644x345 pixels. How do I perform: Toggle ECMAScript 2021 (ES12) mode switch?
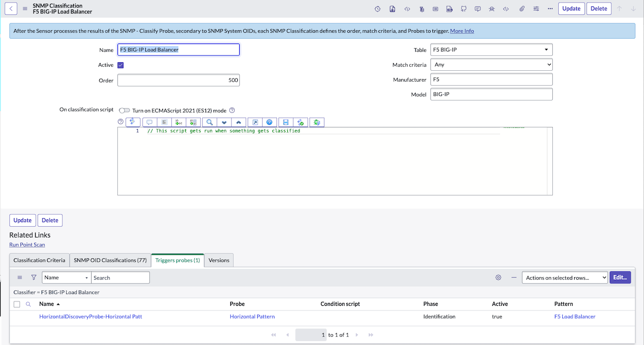tap(124, 110)
